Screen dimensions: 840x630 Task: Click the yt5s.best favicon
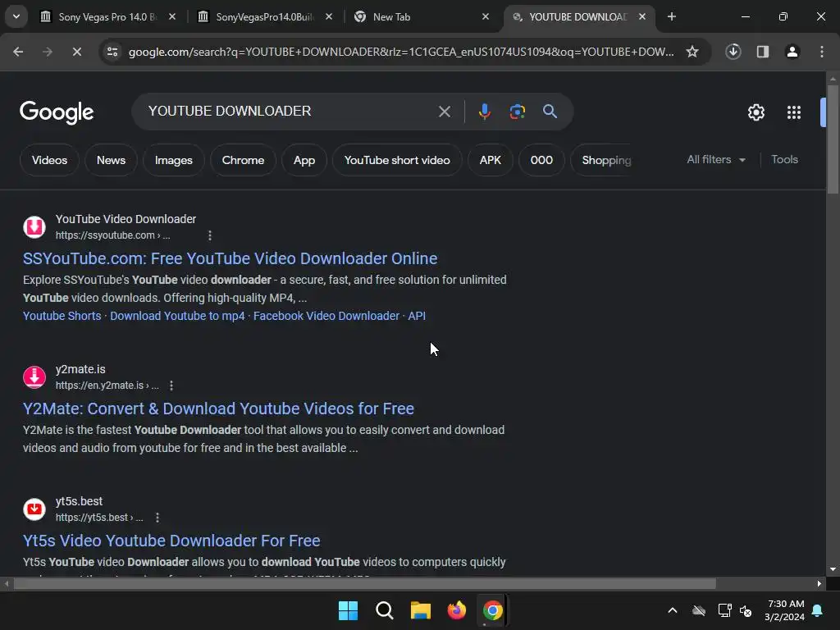click(34, 509)
